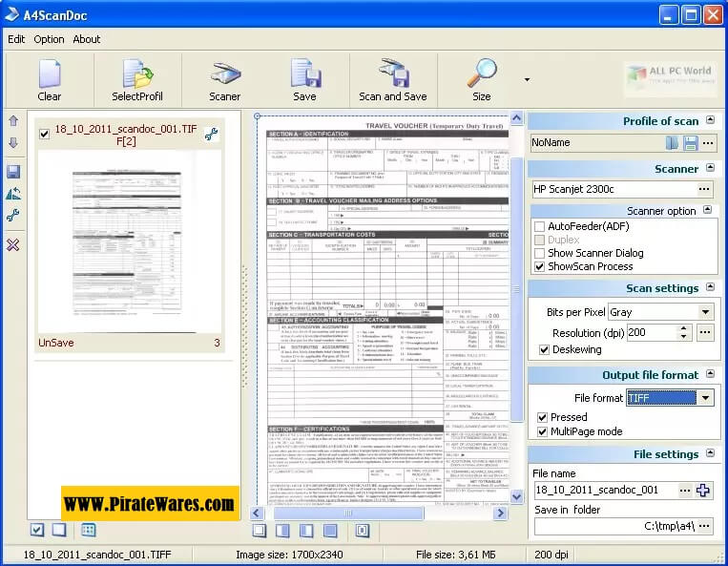Click the save profile disk icon
728x566 pixels.
click(690, 143)
